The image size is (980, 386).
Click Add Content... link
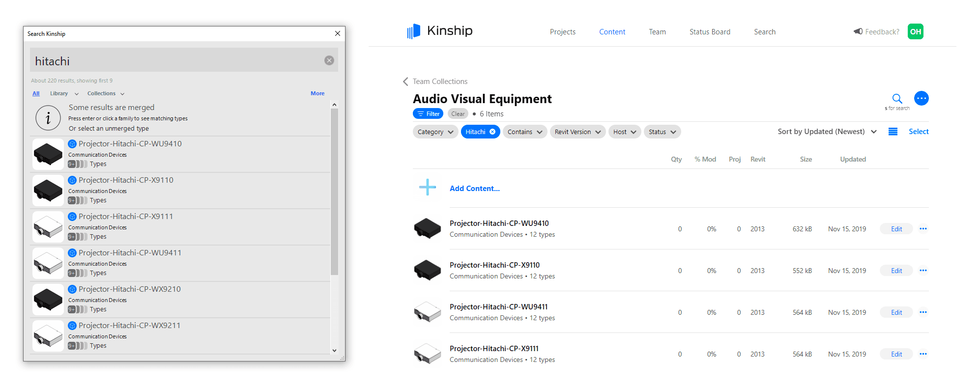coord(475,189)
